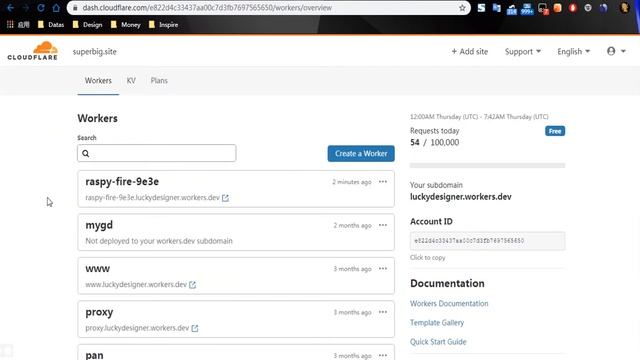Open the Design bookmark folder
The image size is (640, 360).
pyautogui.click(x=87, y=24)
